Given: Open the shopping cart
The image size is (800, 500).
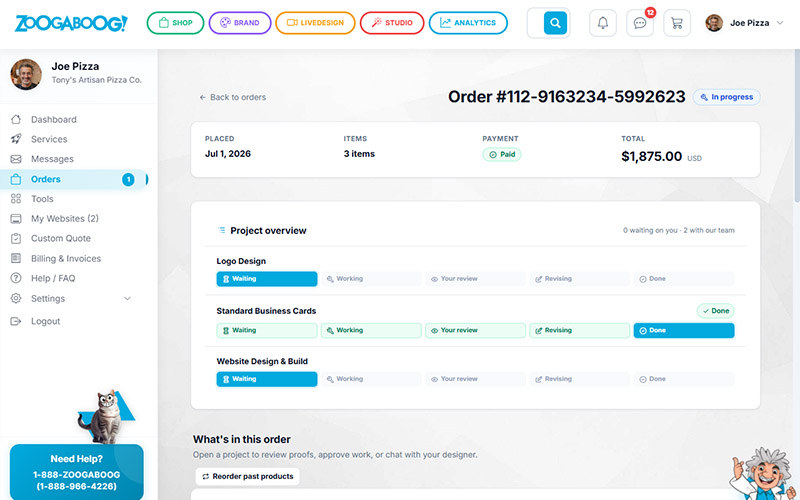Looking at the screenshot, I should [677, 23].
